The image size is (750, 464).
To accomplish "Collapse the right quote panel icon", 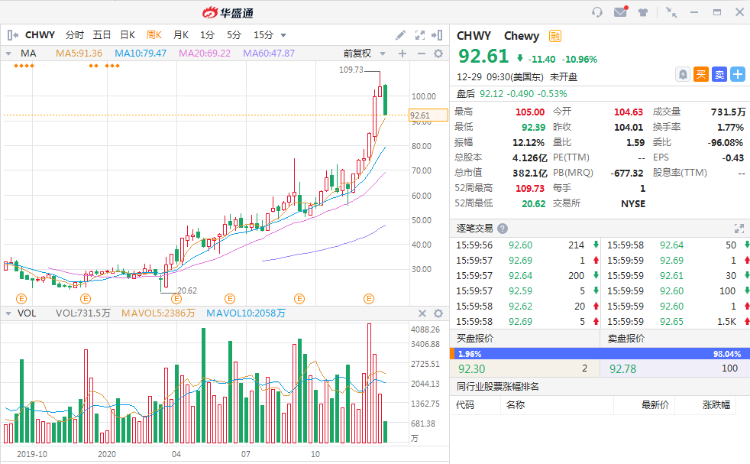I will pos(437,35).
